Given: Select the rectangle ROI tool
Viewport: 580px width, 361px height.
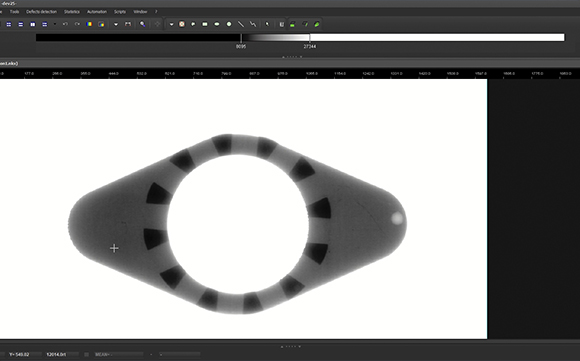Looking at the screenshot, I should pos(205,24).
